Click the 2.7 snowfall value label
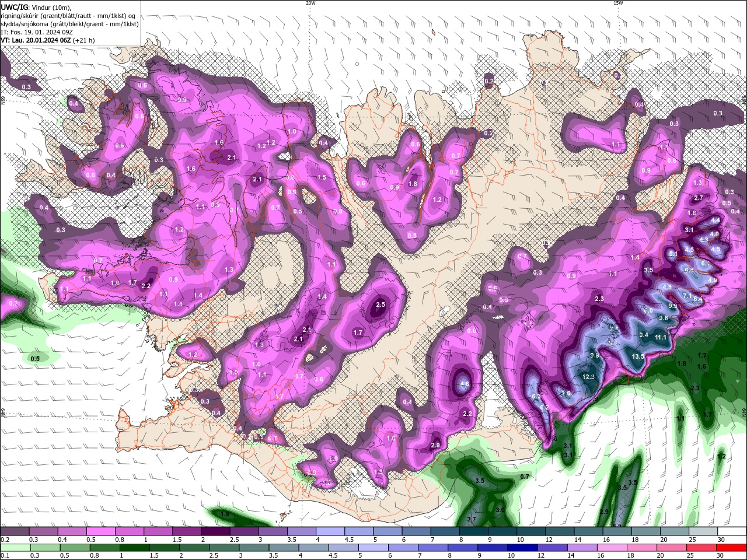 [699, 198]
